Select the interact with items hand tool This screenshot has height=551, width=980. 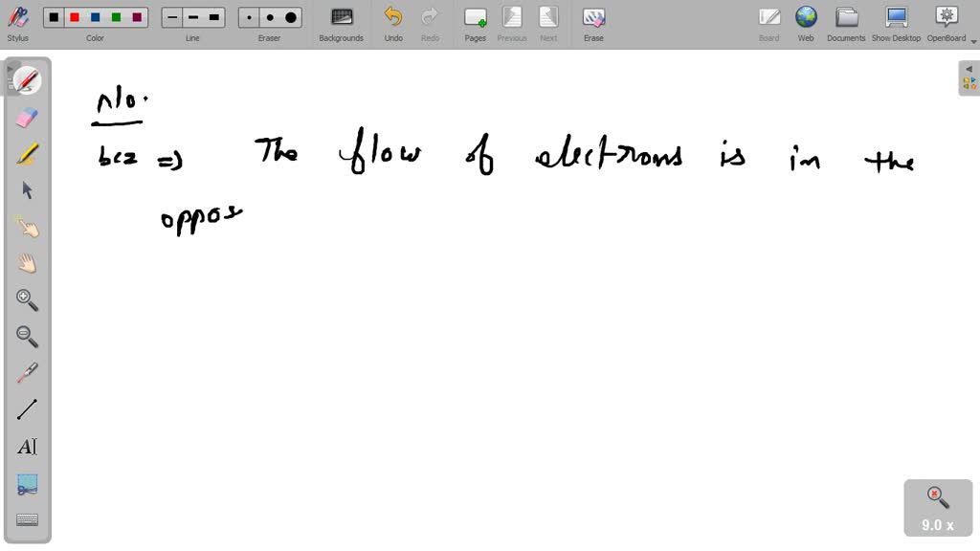click(27, 227)
